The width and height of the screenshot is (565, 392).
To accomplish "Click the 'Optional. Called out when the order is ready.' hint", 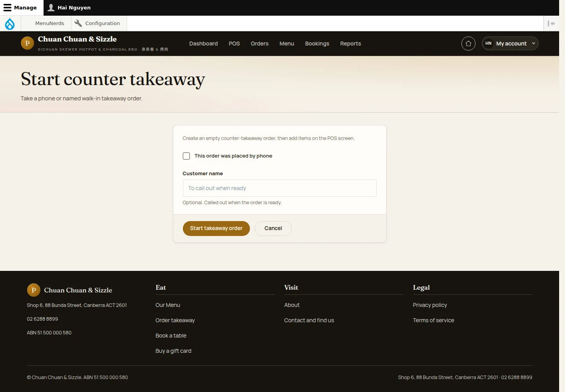I will [x=232, y=203].
